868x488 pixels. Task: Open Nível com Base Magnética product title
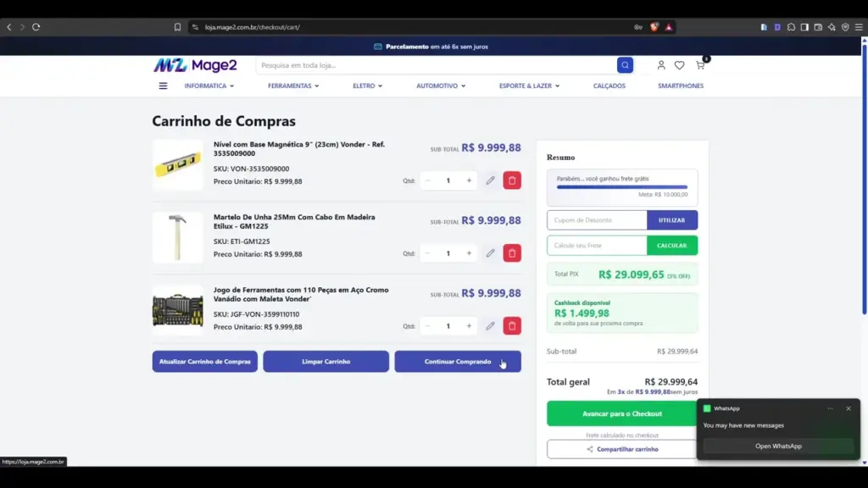click(299, 149)
